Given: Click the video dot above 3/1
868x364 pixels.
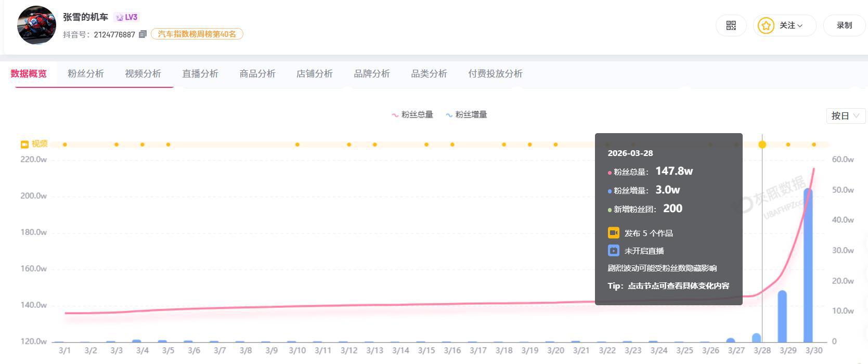Looking at the screenshot, I should pyautogui.click(x=64, y=145).
